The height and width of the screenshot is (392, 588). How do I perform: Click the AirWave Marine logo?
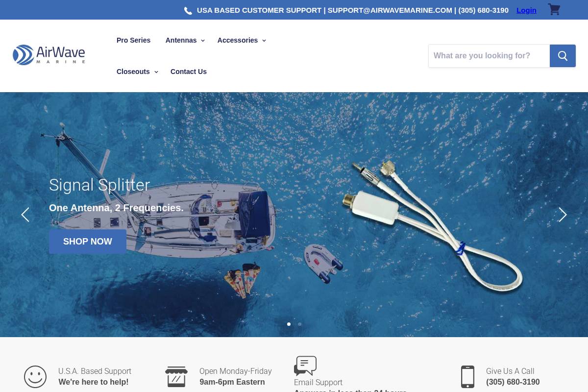(49, 55)
